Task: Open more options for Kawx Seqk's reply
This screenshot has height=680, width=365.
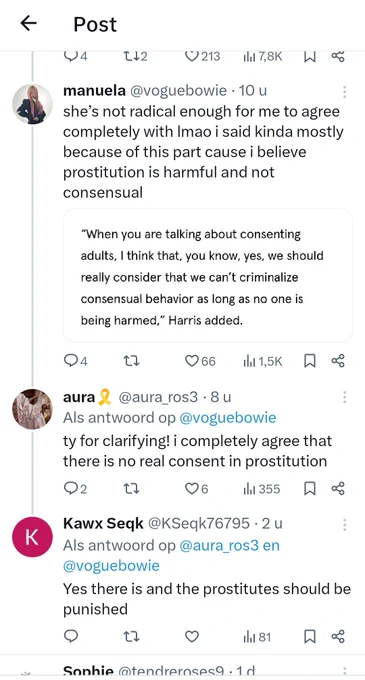Action: point(344,525)
